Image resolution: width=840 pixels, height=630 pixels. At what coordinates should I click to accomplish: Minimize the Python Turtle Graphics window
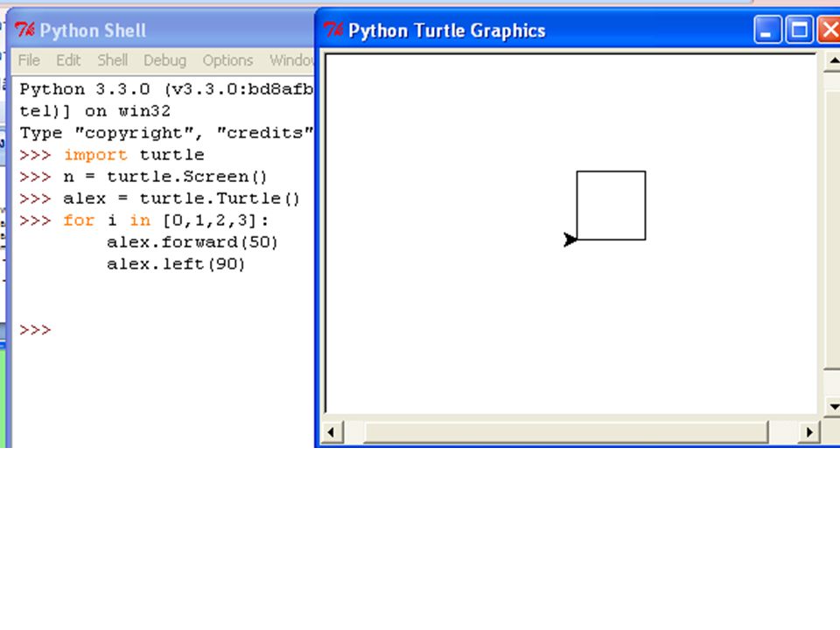(x=766, y=30)
